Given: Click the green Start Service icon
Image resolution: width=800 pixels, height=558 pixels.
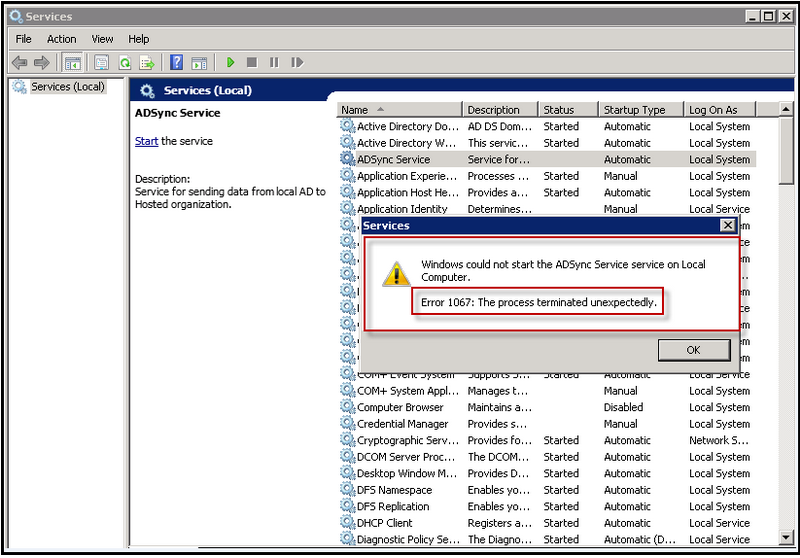Looking at the screenshot, I should point(230,62).
